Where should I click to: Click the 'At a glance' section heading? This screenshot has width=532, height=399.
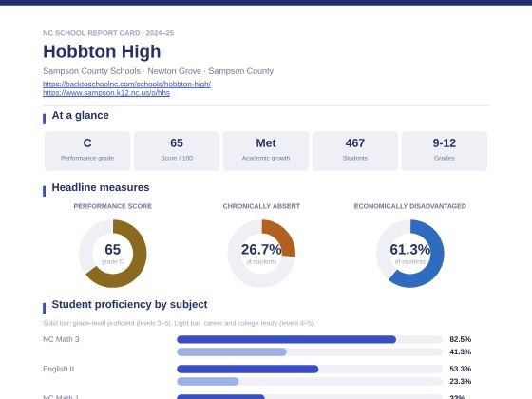(81, 115)
